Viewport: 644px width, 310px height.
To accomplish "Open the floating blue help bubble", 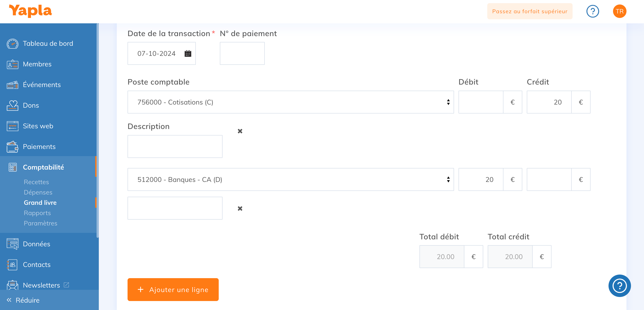I will click(x=619, y=286).
